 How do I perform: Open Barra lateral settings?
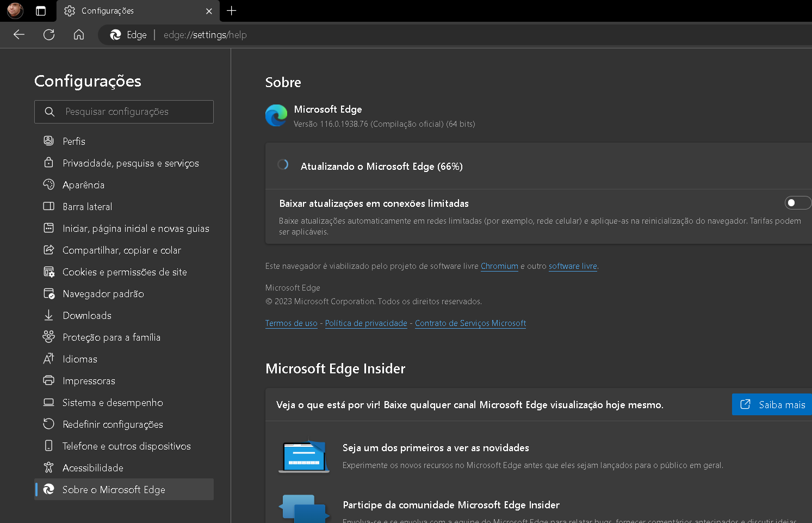point(124,206)
